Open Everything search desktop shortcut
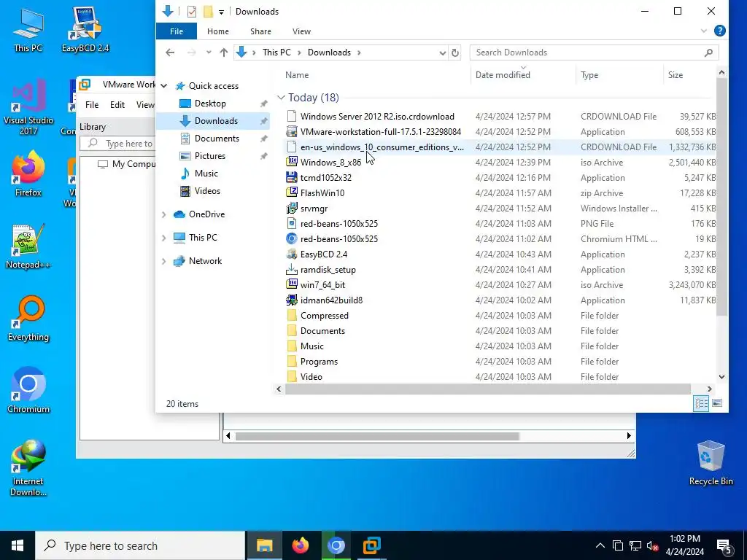The image size is (747, 560). [x=28, y=319]
